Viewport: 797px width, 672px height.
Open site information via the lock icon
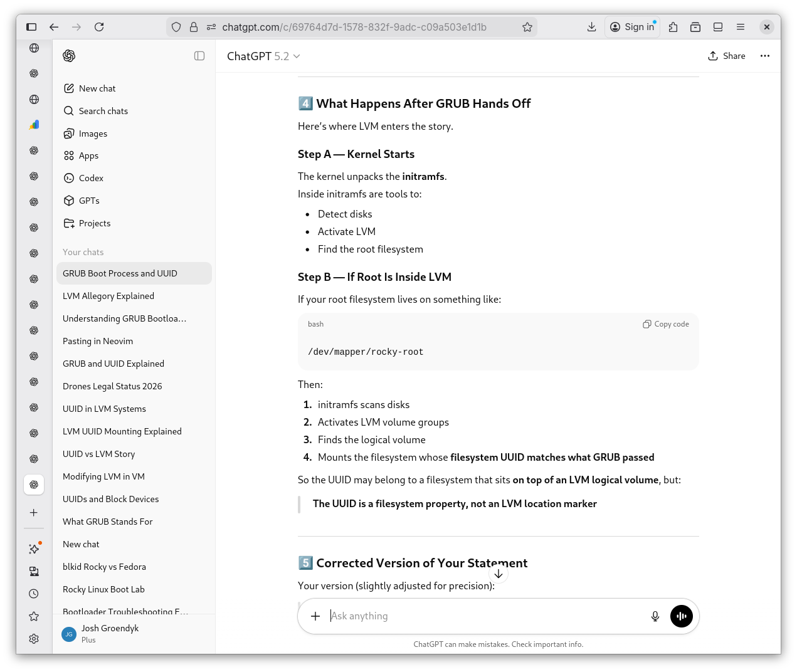194,27
